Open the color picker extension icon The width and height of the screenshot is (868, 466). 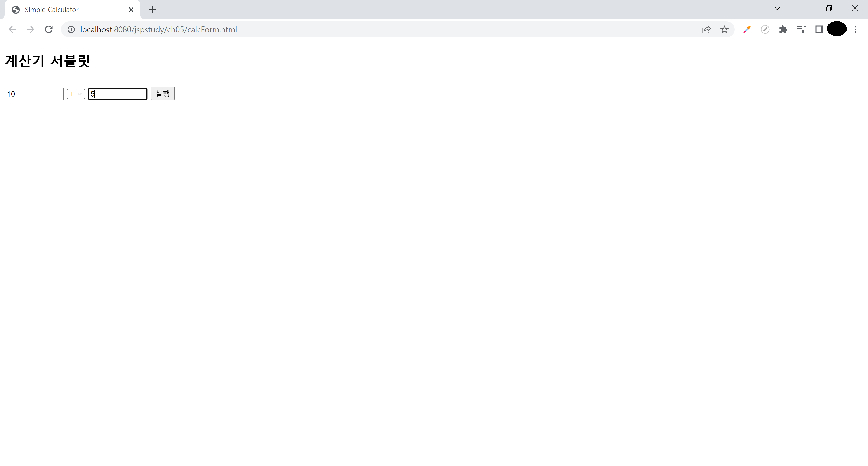click(747, 30)
